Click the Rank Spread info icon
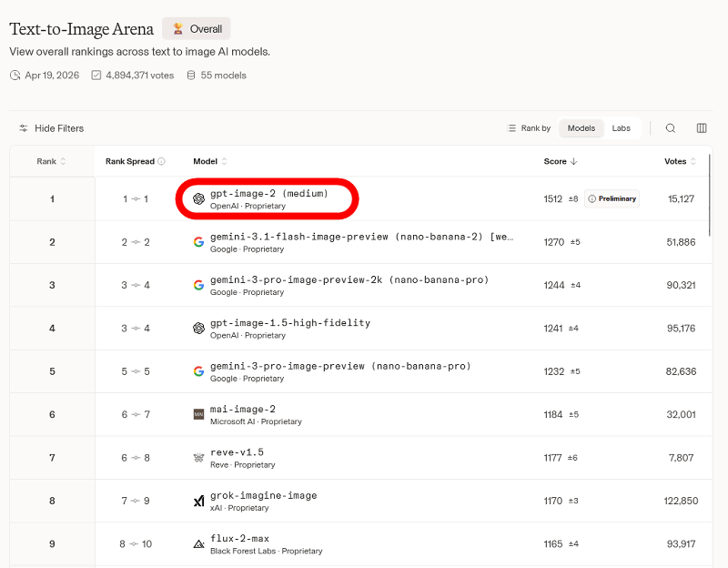The image size is (728, 568). pyautogui.click(x=161, y=162)
